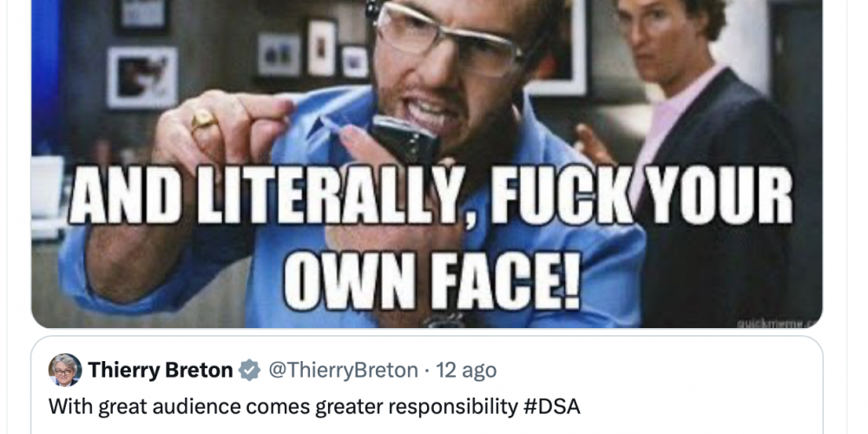Click the gold ring in the meme
868x434 pixels.
pos(203,120)
